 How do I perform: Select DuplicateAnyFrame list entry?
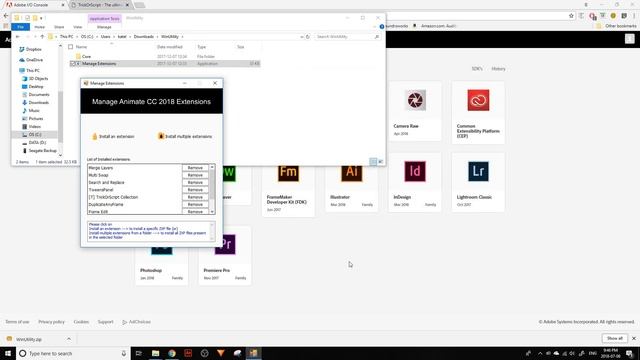(x=106, y=204)
